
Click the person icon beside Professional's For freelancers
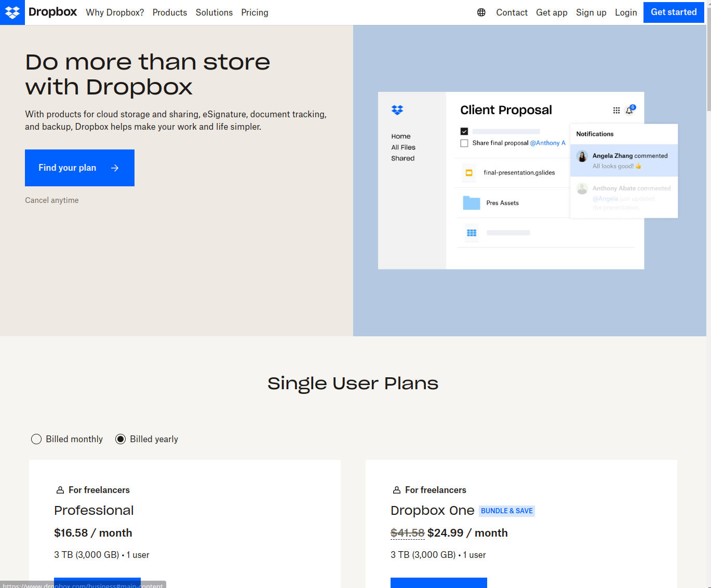[60, 490]
